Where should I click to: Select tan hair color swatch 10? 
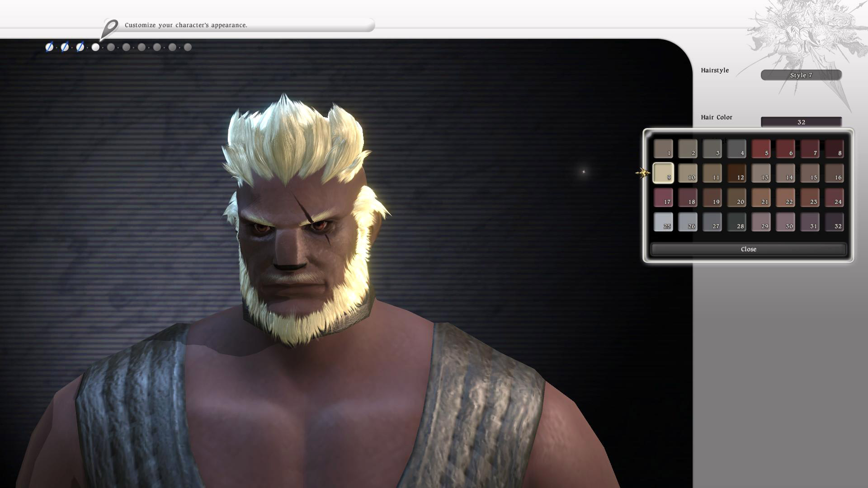coord(688,173)
